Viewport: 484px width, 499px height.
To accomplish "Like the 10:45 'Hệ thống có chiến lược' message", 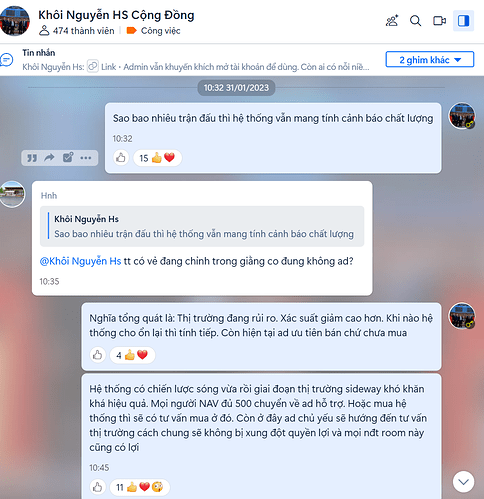I will (97, 487).
